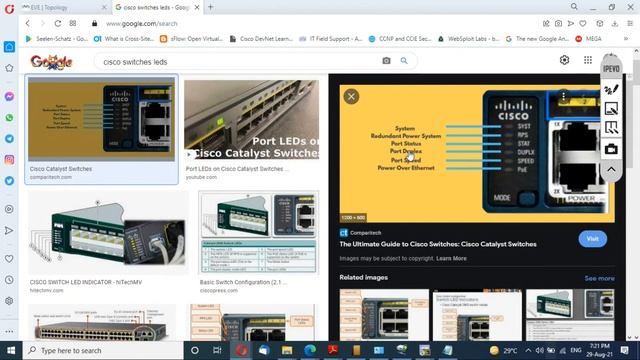Click the Google search input field
The image size is (640, 360).
pos(237,62)
